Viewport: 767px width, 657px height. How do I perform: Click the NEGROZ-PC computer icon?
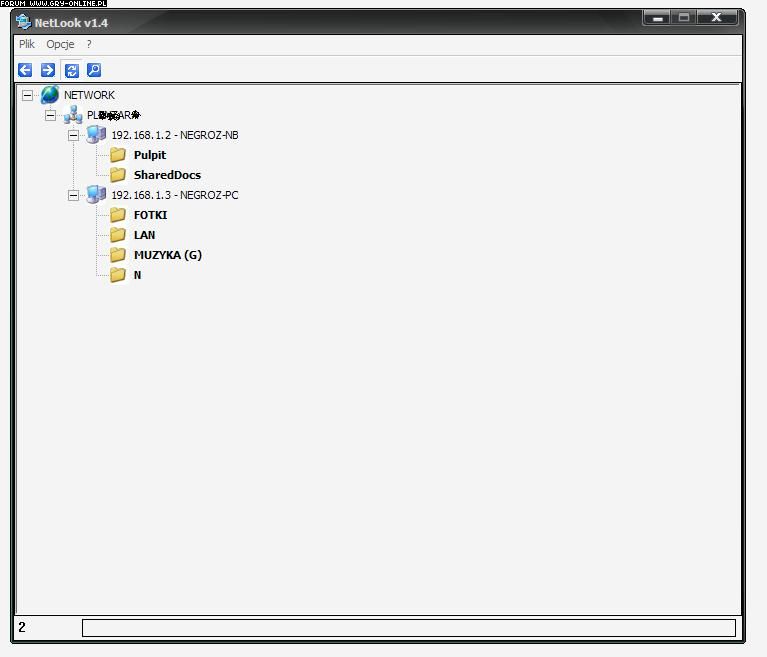coord(96,195)
